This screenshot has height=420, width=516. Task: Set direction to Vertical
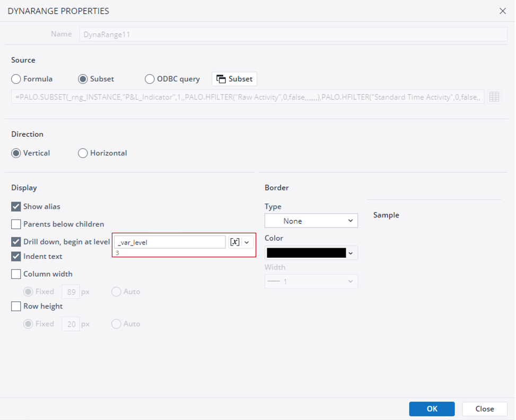point(16,153)
